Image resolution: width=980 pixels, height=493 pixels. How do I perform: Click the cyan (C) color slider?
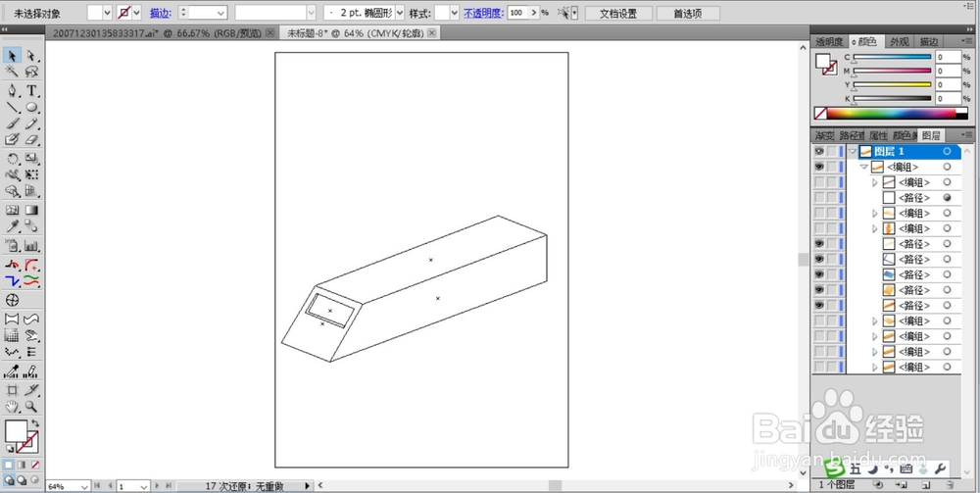pyautogui.click(x=893, y=58)
